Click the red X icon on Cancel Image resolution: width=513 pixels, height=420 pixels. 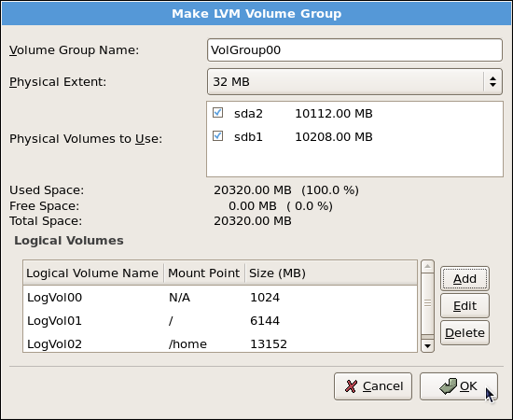pyautogui.click(x=351, y=386)
